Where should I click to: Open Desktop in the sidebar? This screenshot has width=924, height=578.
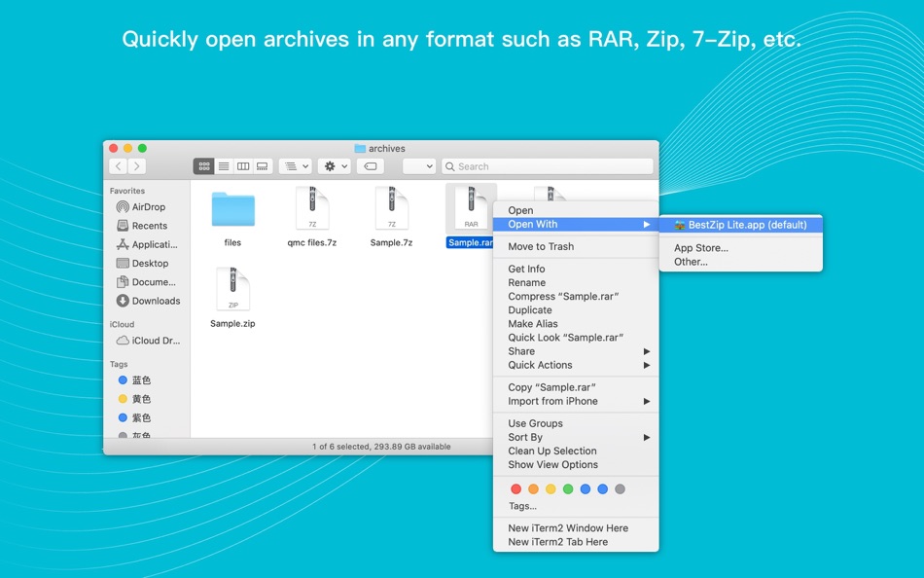143,263
